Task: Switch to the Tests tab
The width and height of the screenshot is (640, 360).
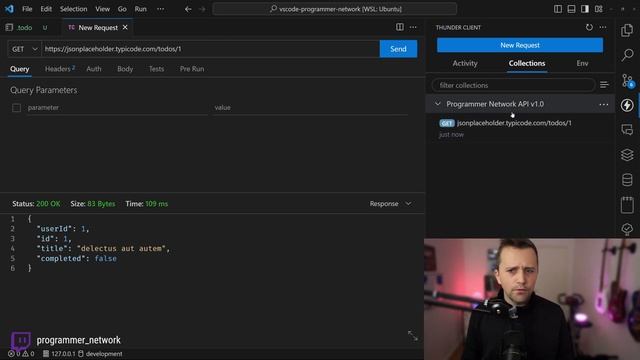Action: tap(156, 69)
